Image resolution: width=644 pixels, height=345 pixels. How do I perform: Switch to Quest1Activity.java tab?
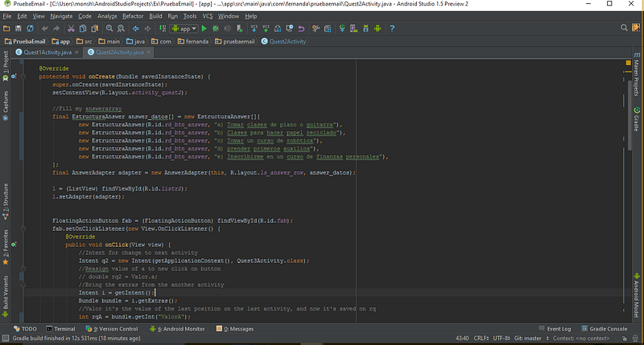pyautogui.click(x=47, y=52)
